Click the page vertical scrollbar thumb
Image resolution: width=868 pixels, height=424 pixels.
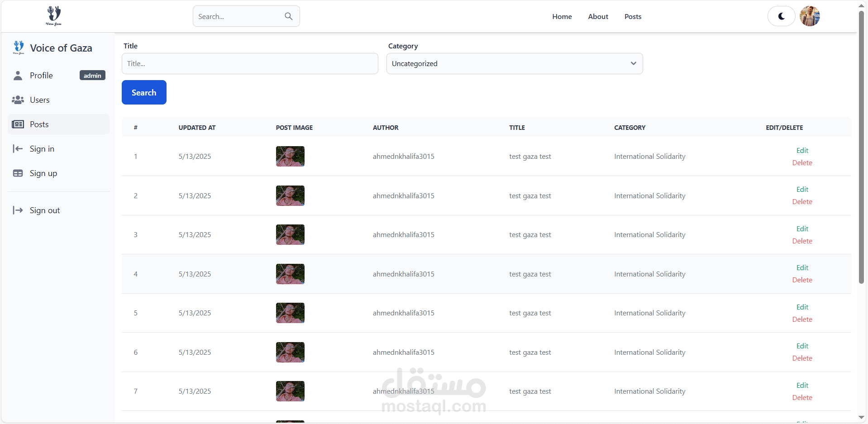click(x=861, y=148)
